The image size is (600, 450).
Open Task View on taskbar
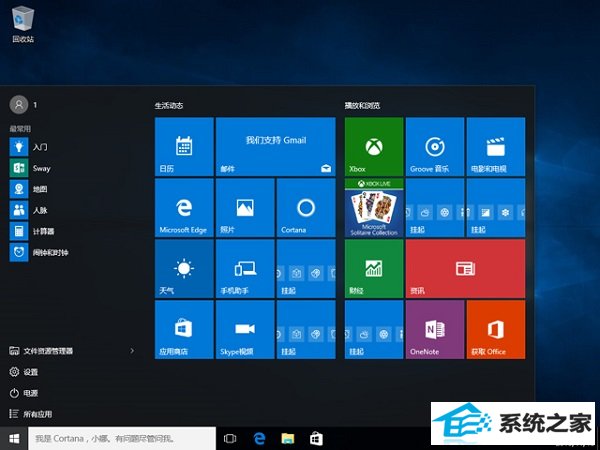(230, 439)
